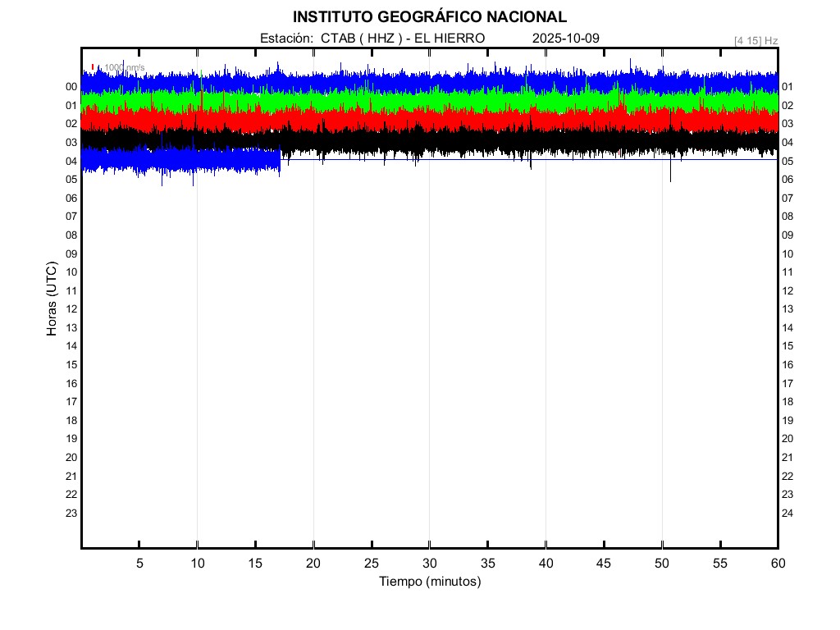This screenshot has width=840, height=630.
Task: Click the 30 minute tick label on time axis
Action: coord(430,563)
